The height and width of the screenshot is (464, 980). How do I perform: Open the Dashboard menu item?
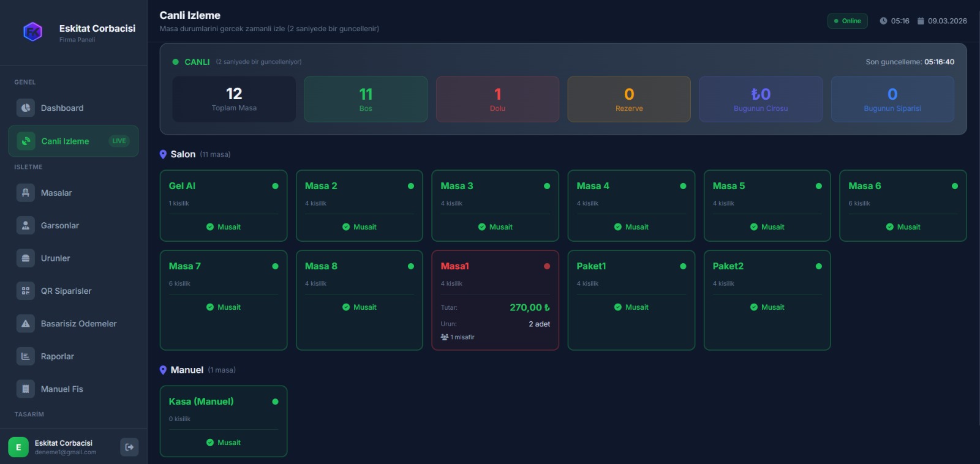73,108
